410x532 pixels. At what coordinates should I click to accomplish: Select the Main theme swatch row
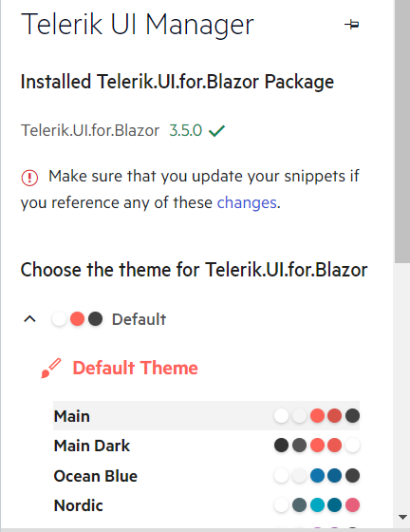206,416
